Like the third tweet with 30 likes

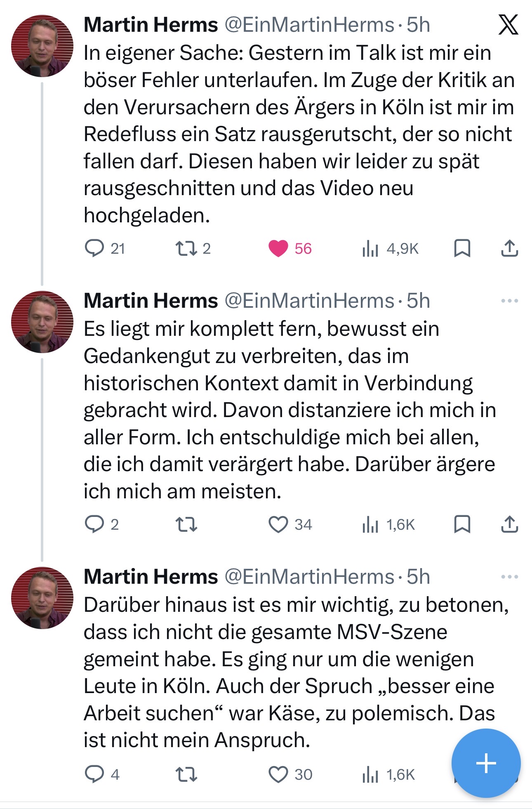pyautogui.click(x=278, y=774)
